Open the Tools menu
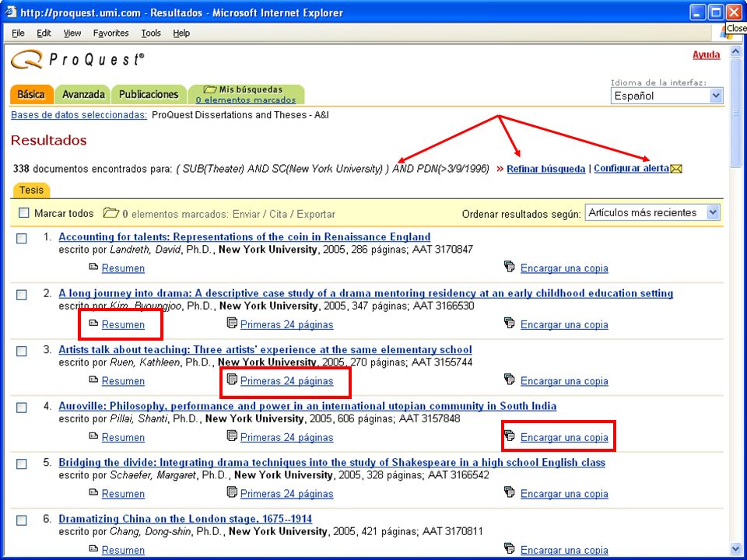The width and height of the screenshot is (747, 560). pos(151,33)
